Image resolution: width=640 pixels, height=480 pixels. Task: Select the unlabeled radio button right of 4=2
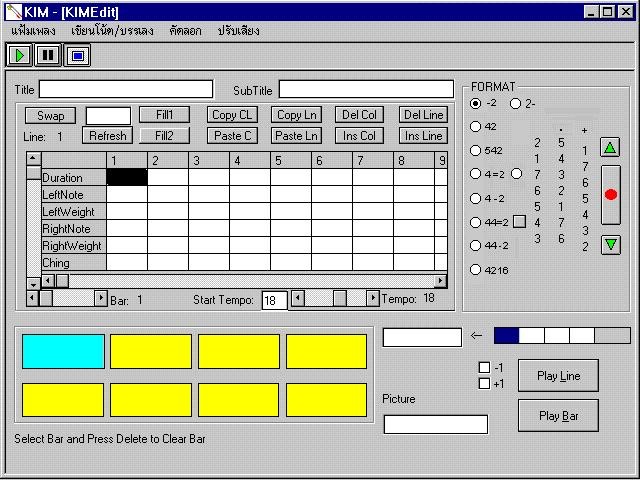pyautogui.click(x=516, y=174)
